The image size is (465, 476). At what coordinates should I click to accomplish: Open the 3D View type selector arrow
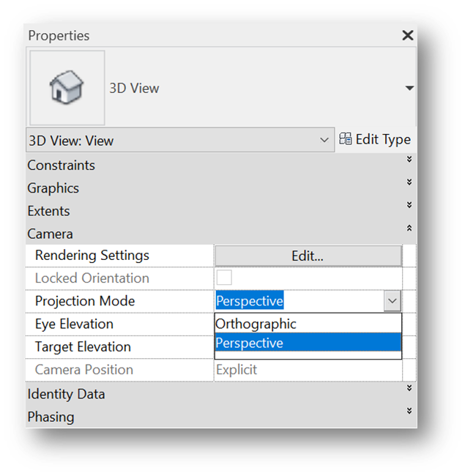[x=409, y=89]
